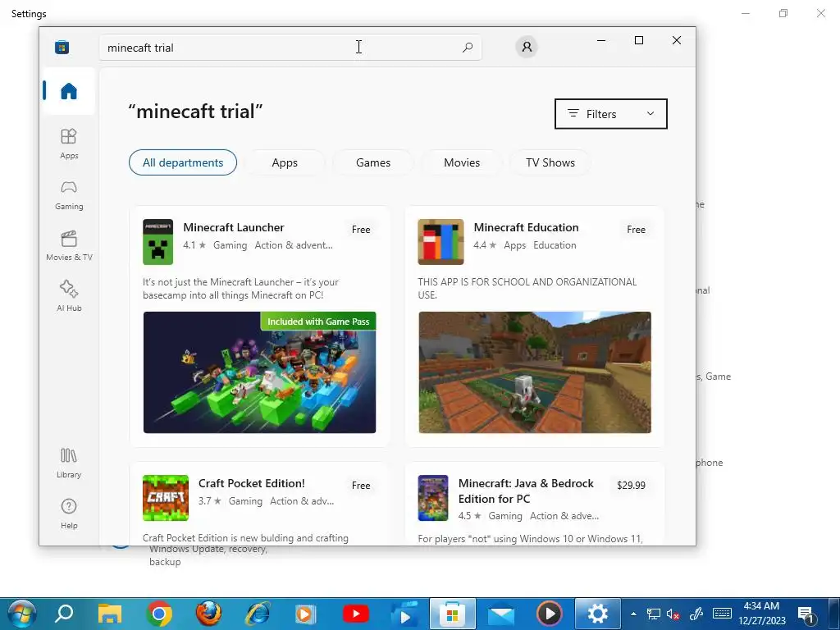
Task: Open Library in sidebar
Action: click(69, 463)
